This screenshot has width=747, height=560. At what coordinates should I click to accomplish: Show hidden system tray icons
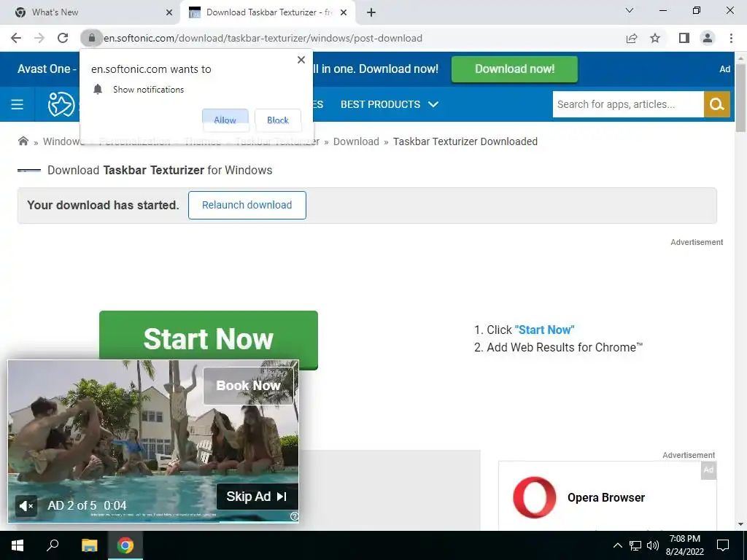[x=617, y=545]
